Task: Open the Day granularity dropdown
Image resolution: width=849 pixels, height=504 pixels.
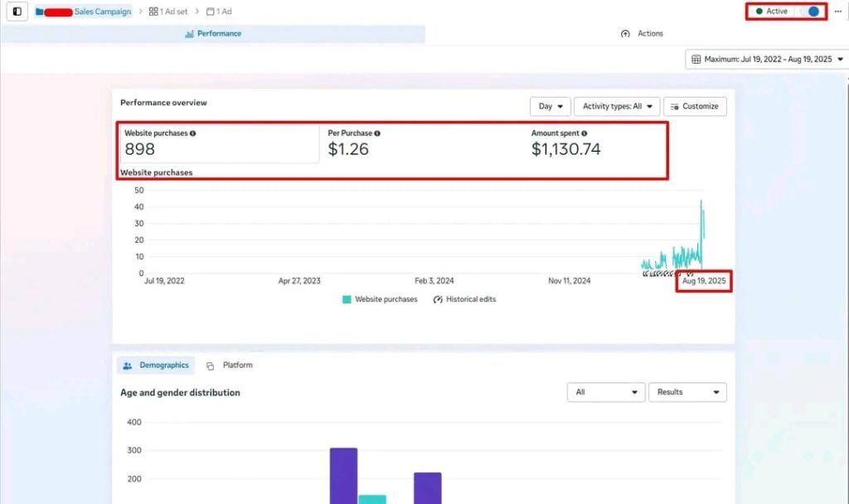Action: pos(550,106)
